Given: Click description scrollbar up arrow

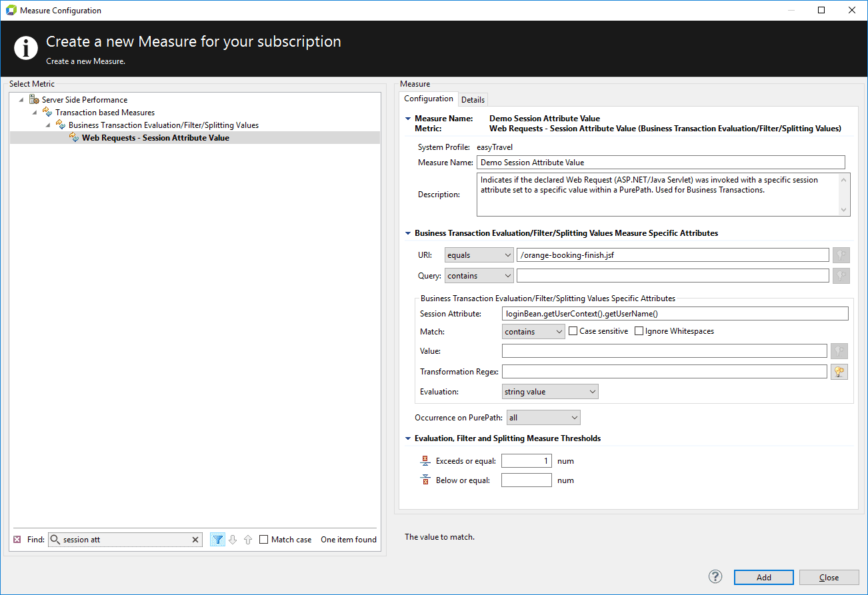Looking at the screenshot, I should click(x=845, y=180).
